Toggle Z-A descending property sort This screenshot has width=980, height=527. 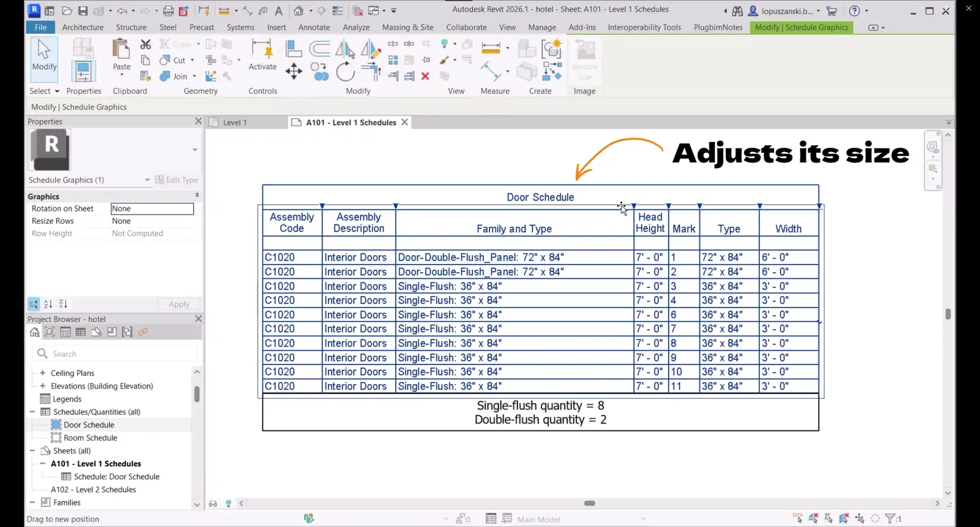tap(63, 304)
